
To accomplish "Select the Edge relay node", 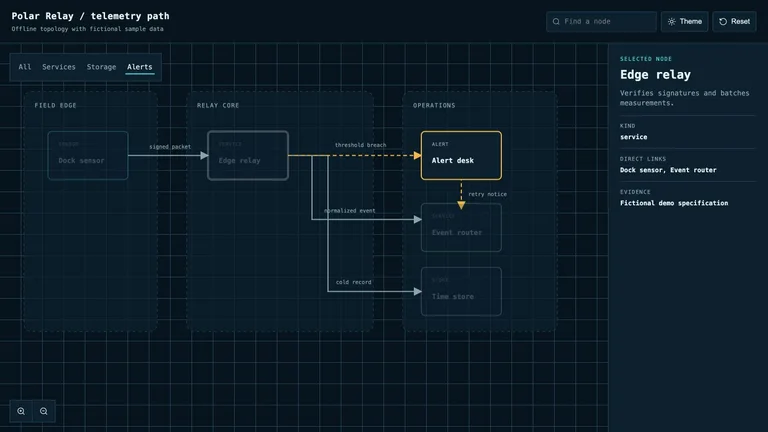I will click(x=248, y=155).
